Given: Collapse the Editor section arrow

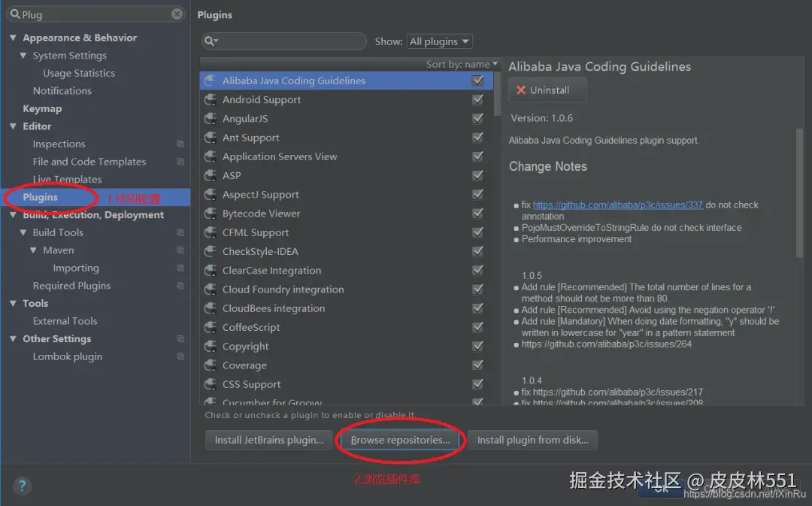Looking at the screenshot, I should pyautogui.click(x=13, y=126).
